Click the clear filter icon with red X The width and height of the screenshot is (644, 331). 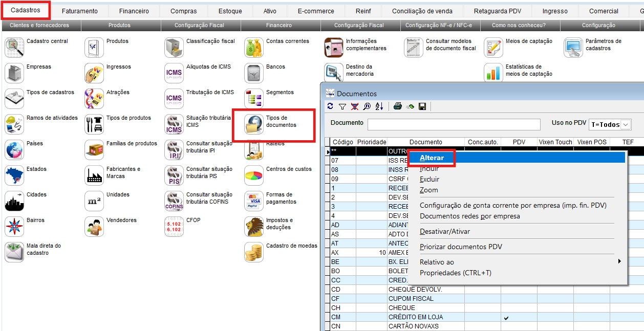(x=354, y=106)
